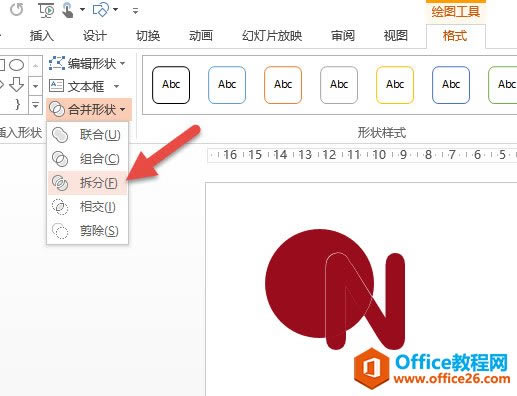The width and height of the screenshot is (517, 396).
Task: Open the 审阅 tab
Action: (x=343, y=35)
